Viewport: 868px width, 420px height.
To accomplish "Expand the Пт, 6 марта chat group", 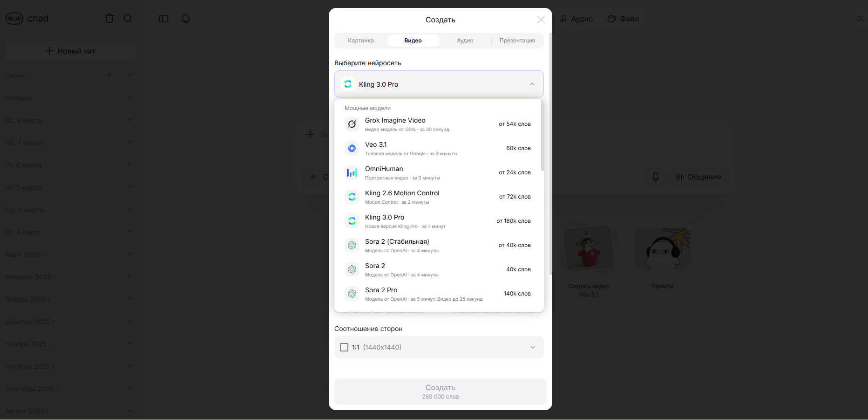I will [130, 165].
